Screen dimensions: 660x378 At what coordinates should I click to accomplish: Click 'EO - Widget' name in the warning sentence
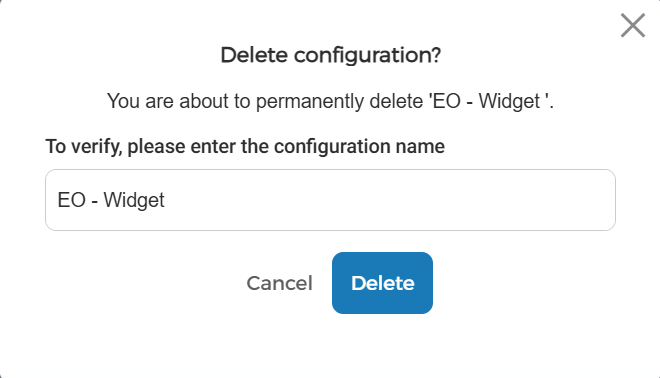[486, 101]
